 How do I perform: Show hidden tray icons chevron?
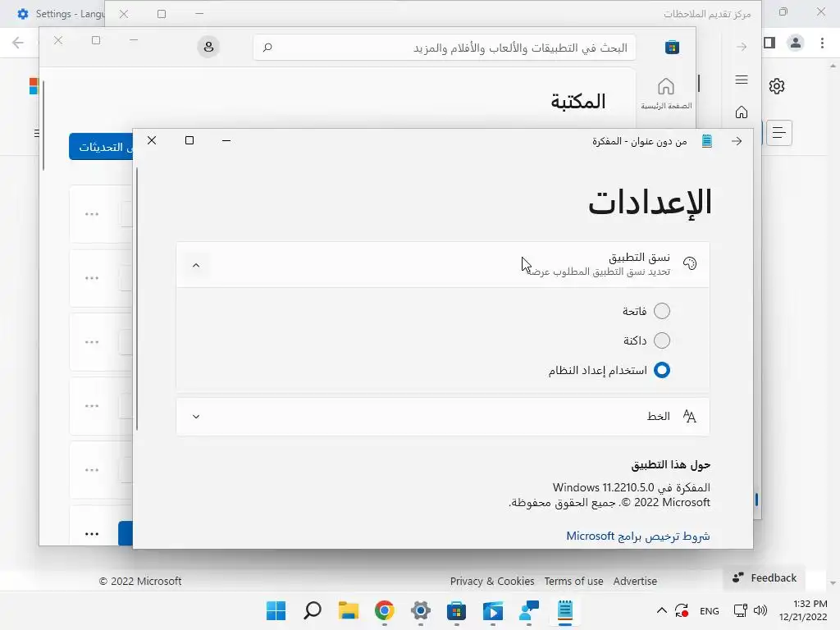click(x=662, y=610)
